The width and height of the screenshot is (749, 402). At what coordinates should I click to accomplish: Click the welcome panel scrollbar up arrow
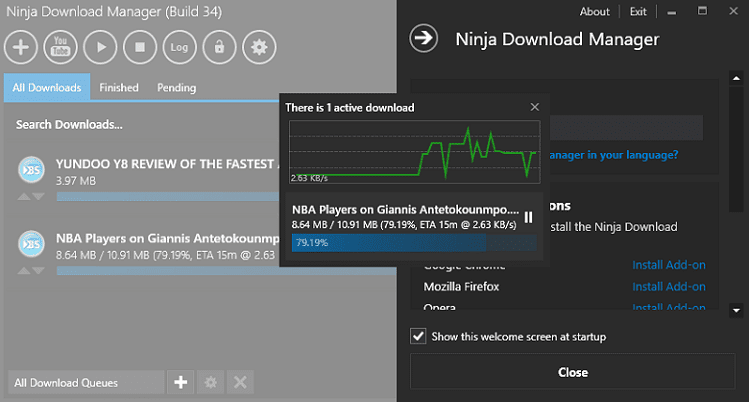point(736,78)
